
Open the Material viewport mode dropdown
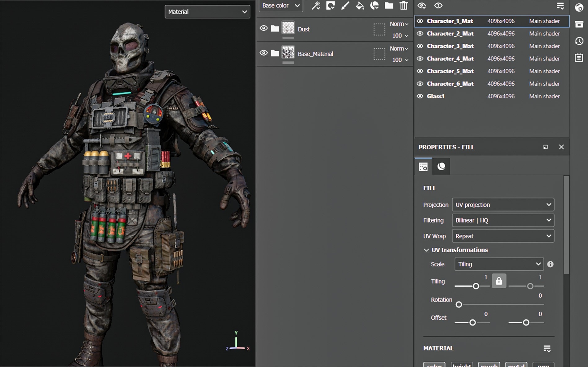click(207, 12)
